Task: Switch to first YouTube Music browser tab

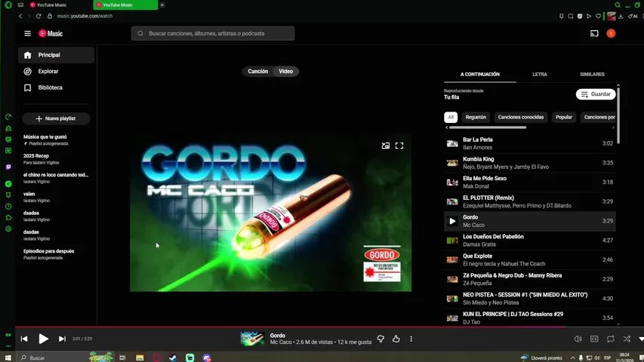Action: pyautogui.click(x=60, y=5)
